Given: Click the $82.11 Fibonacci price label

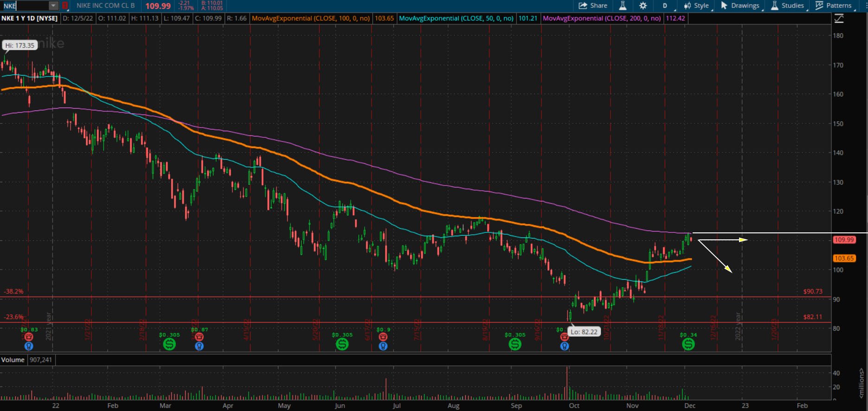Looking at the screenshot, I should pyautogui.click(x=813, y=317).
